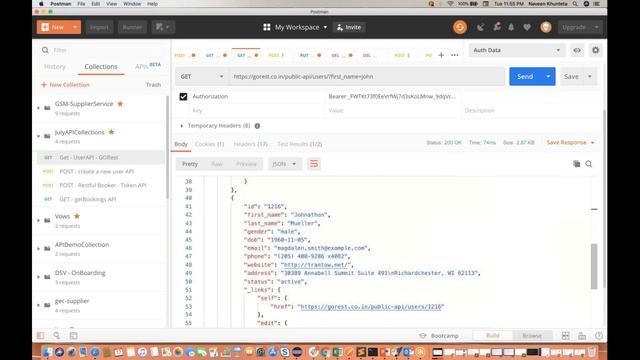This screenshot has width=640, height=360.
Task: Open the Trash link in sidebar
Action: point(153,85)
